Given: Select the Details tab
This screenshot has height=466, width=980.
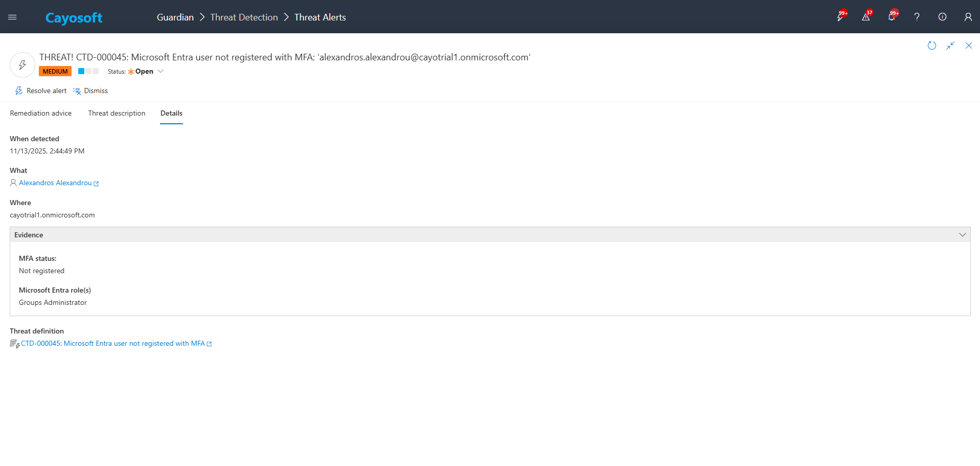Looking at the screenshot, I should [171, 113].
